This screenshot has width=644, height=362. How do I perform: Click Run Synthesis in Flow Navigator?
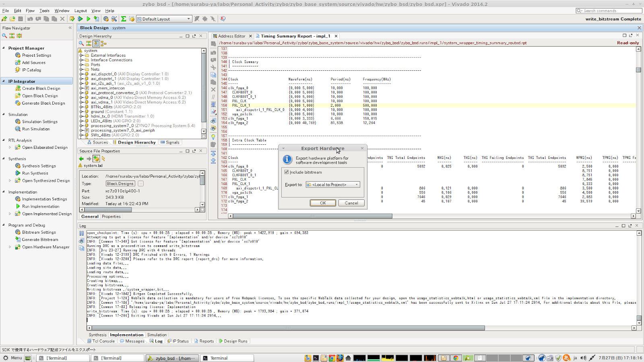pos(35,173)
